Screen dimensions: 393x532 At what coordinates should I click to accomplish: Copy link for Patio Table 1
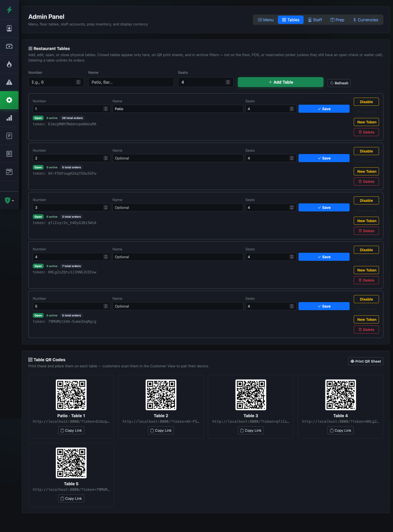tap(71, 431)
